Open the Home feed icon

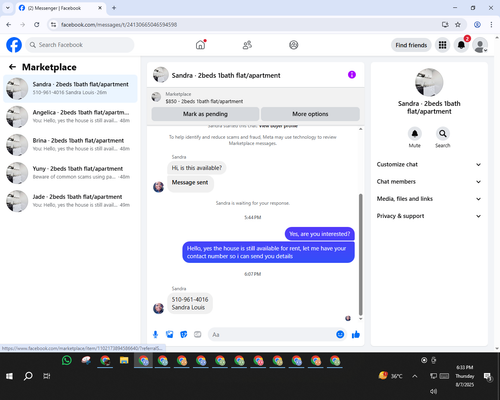(200, 45)
